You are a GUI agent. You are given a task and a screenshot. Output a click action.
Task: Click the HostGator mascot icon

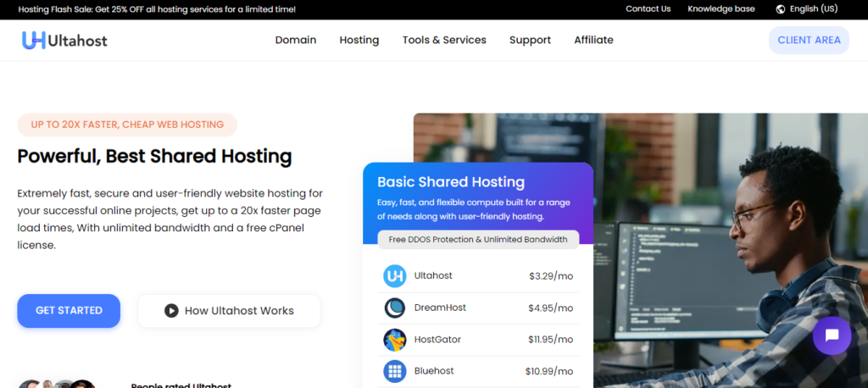click(x=395, y=340)
